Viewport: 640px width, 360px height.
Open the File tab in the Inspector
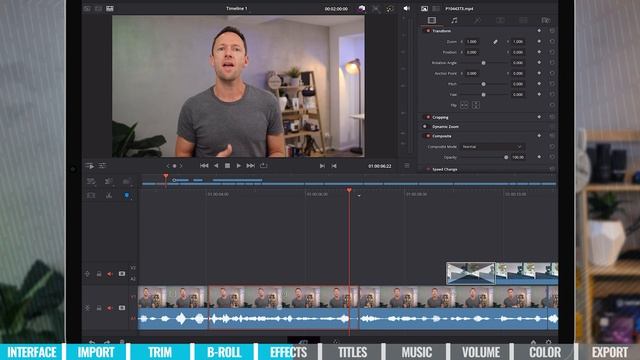[x=546, y=20]
